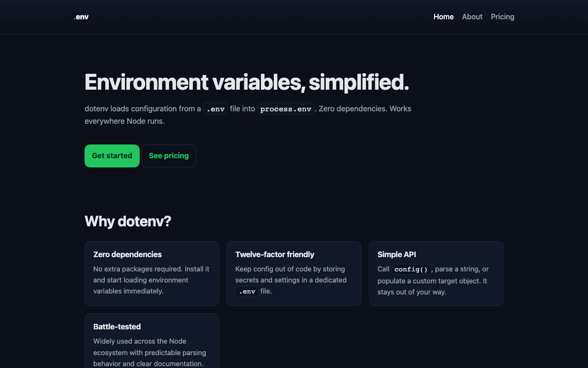This screenshot has width=588, height=368.
Task: Open Pricing from the top navigation
Action: coord(503,17)
